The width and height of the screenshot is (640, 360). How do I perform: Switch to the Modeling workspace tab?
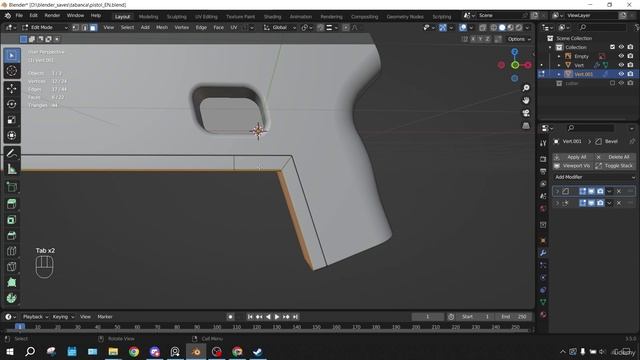click(148, 17)
